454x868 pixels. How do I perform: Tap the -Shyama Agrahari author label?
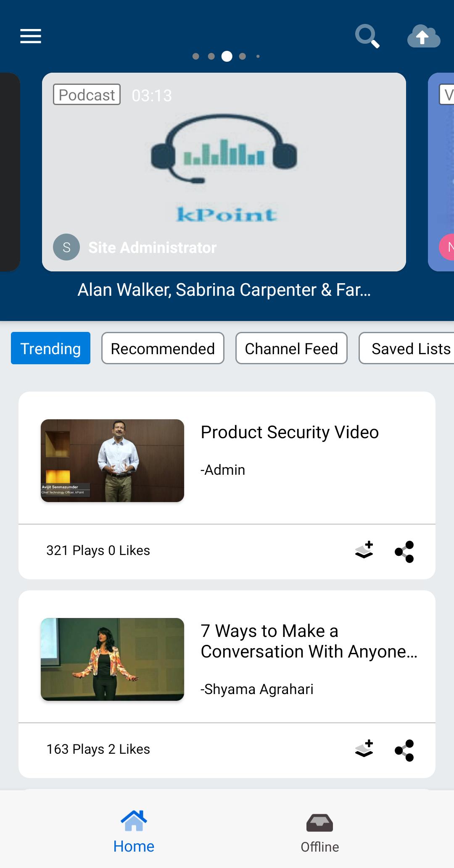click(x=257, y=689)
